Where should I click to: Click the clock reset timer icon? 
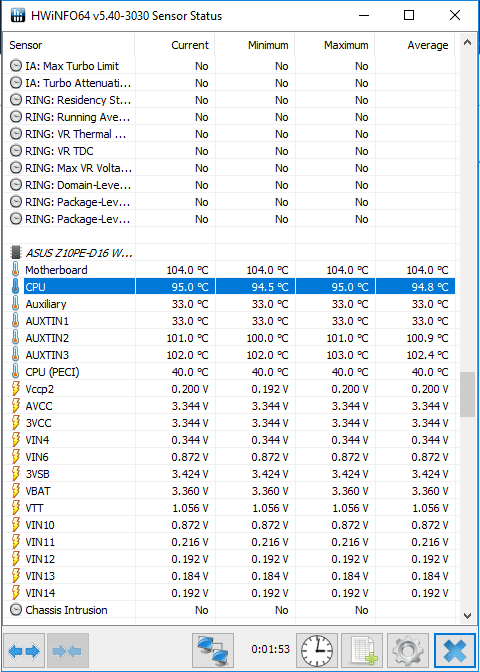[x=318, y=651]
